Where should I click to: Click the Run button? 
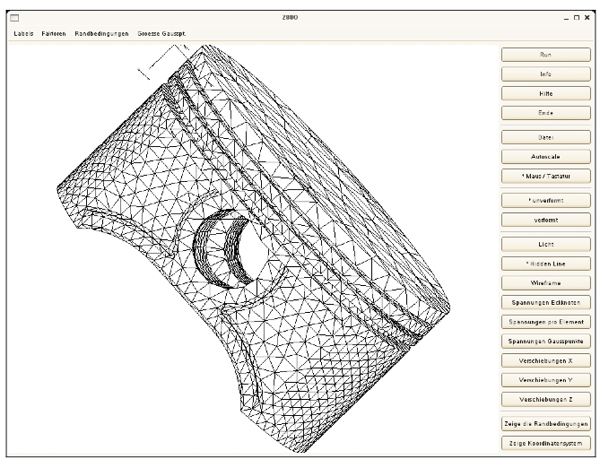click(x=546, y=56)
